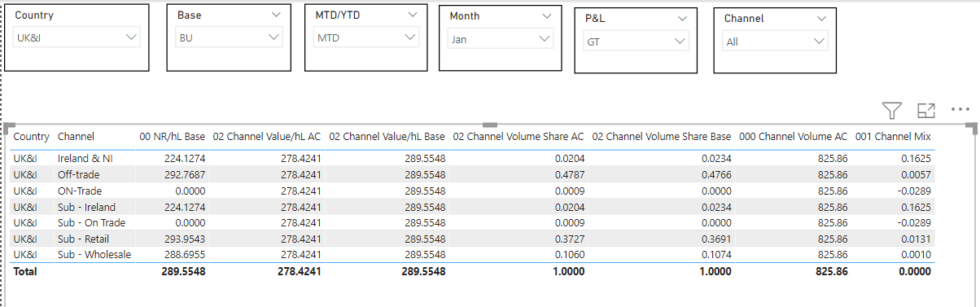Click the 0.4766 volume share base value
980x307 pixels.
[715, 174]
